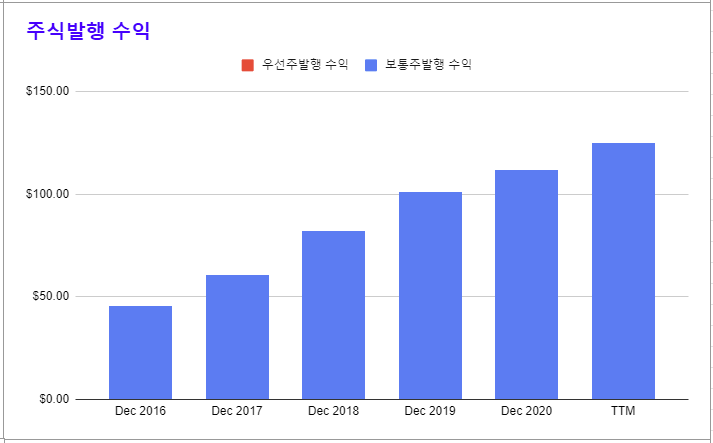
Task: Select the Dec 2019 bar
Action: point(430,296)
